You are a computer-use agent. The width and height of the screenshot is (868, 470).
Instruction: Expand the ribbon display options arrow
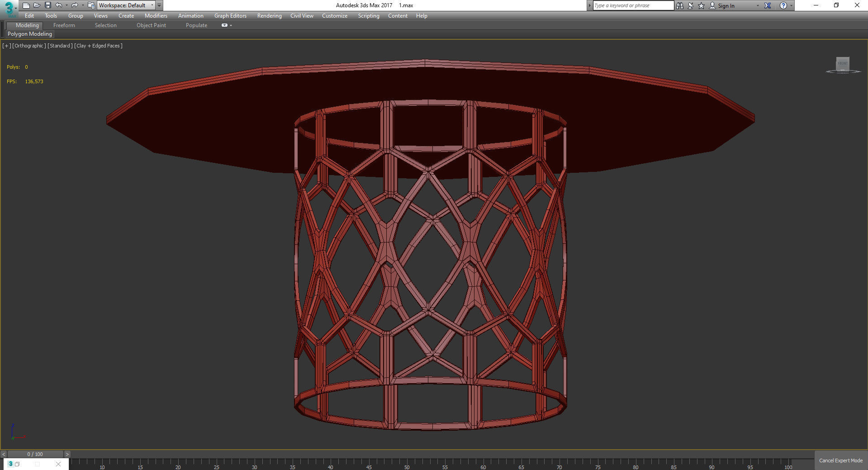[x=231, y=25]
